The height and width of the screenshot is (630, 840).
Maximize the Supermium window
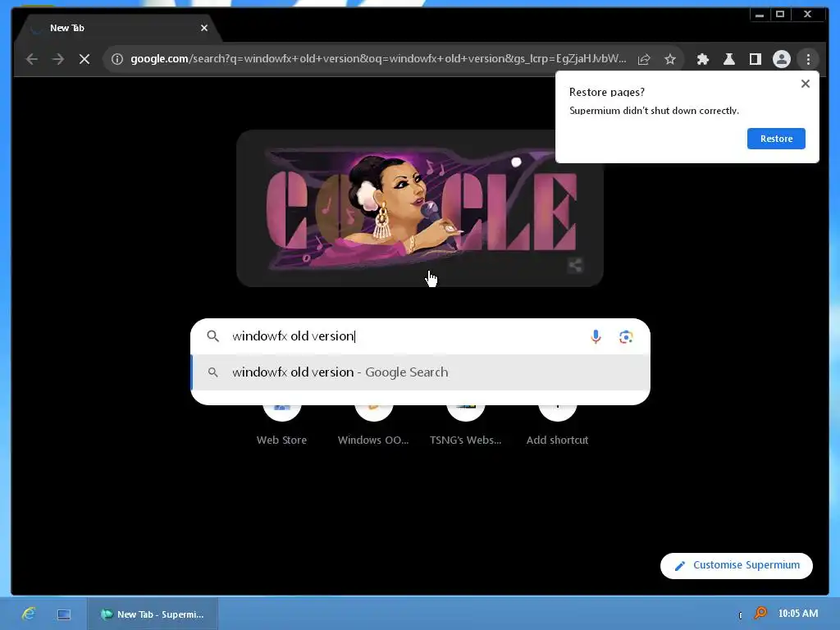click(x=780, y=15)
